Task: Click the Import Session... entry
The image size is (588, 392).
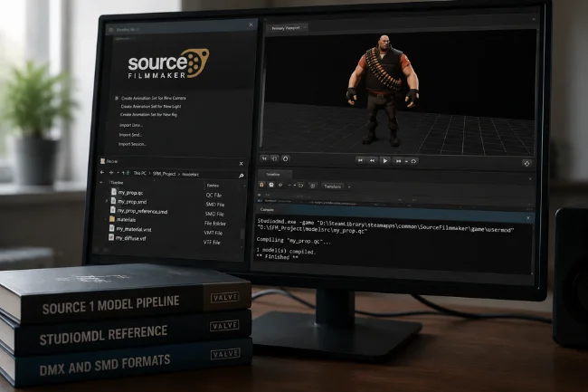Action: [x=132, y=144]
